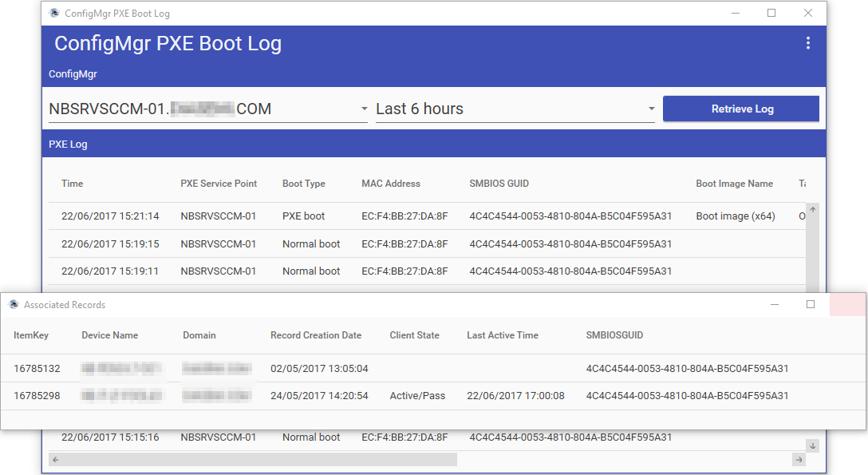Open the Last 6 hours time range dropdown
The height and width of the screenshot is (475, 868).
coord(651,109)
